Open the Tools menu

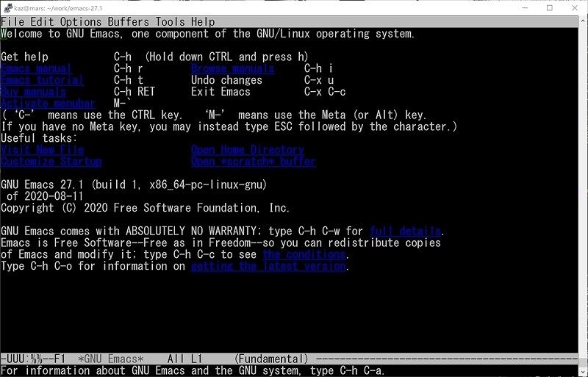coord(171,22)
